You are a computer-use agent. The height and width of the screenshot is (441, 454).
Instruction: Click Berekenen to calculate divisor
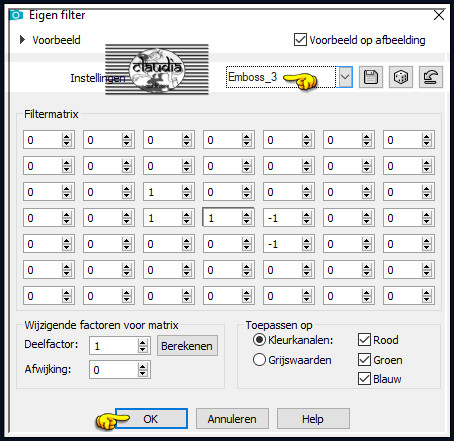[x=187, y=346]
